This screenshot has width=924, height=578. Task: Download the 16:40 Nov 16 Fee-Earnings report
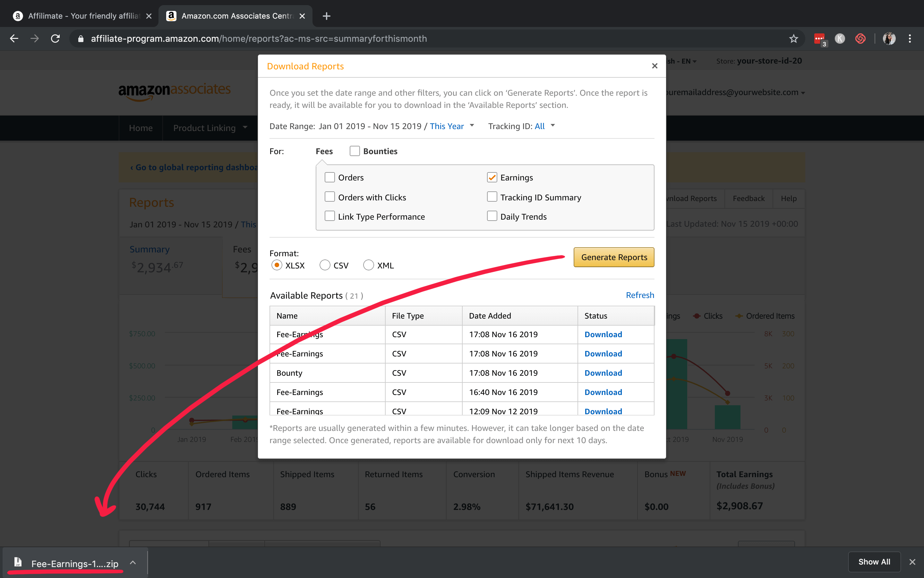[603, 392]
